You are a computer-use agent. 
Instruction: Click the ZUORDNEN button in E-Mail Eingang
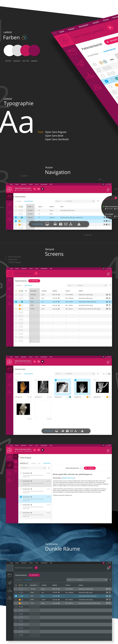click(x=90, y=468)
